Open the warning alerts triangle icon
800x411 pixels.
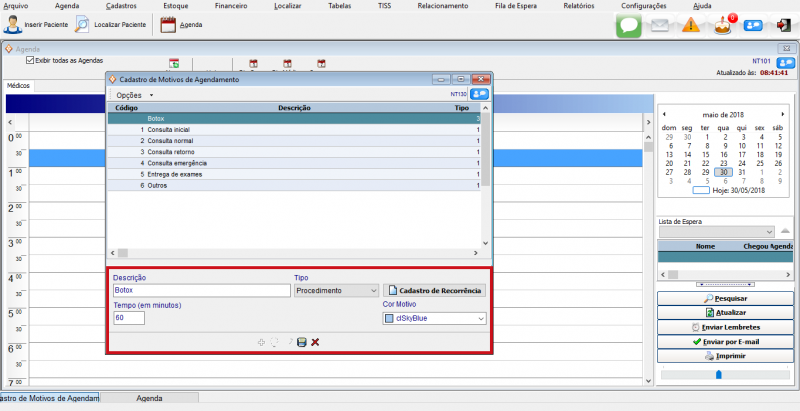pyautogui.click(x=690, y=26)
